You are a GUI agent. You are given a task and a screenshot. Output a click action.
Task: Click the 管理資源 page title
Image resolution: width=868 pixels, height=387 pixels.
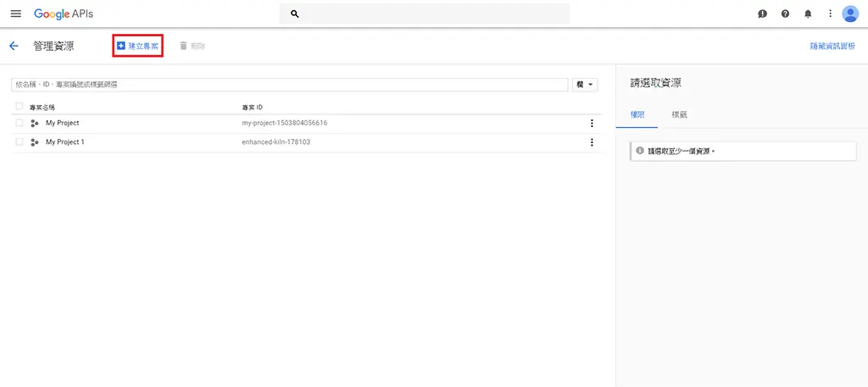click(x=53, y=46)
